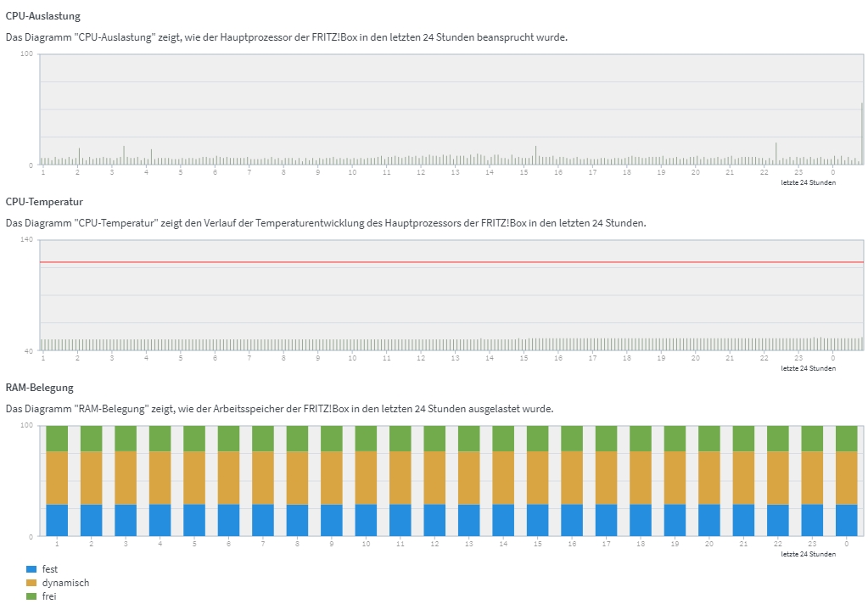Click hour label '20' on CPU-Temperatur axis
The width and height of the screenshot is (868, 604).
tap(695, 358)
